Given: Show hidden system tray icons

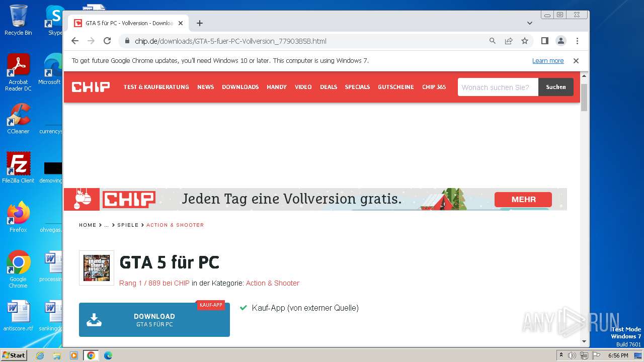Looking at the screenshot, I should [561, 355].
